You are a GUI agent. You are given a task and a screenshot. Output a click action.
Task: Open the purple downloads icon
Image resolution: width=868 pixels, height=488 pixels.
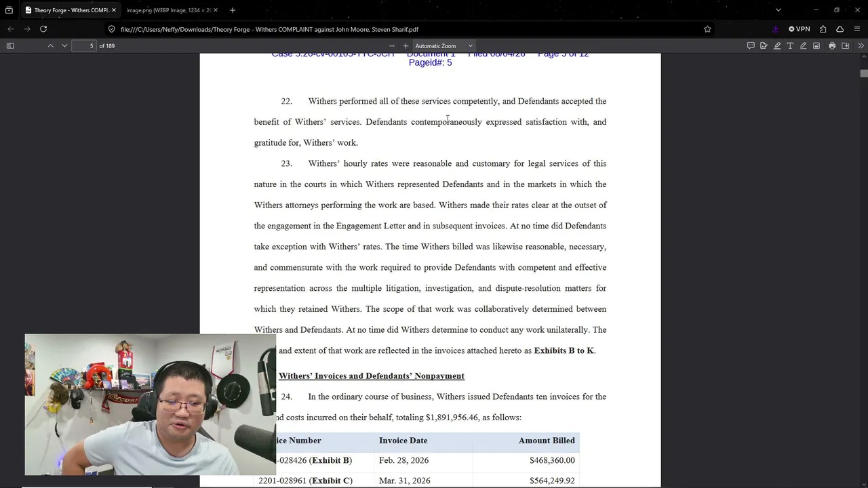[x=776, y=29]
